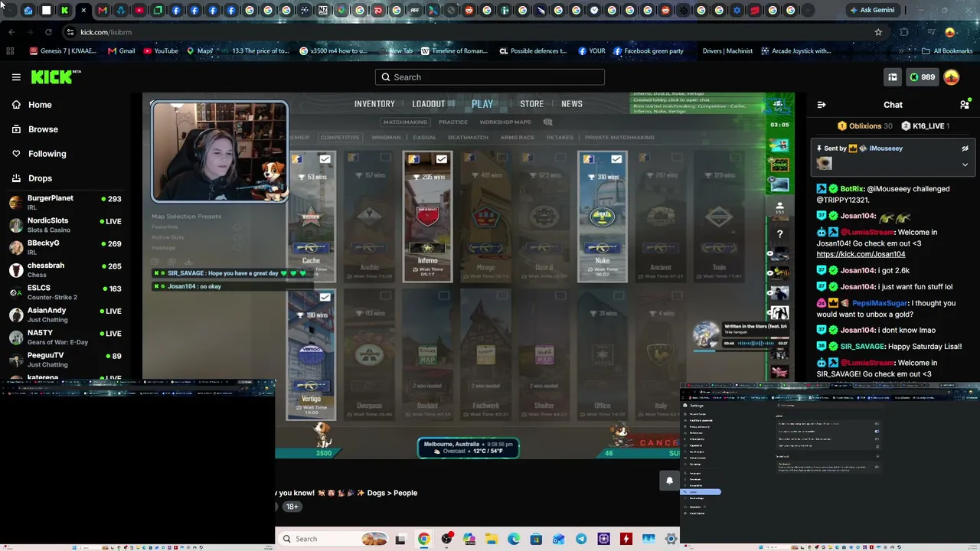The height and width of the screenshot is (551, 980).
Task: Open the chat users list icon
Action: click(x=965, y=105)
